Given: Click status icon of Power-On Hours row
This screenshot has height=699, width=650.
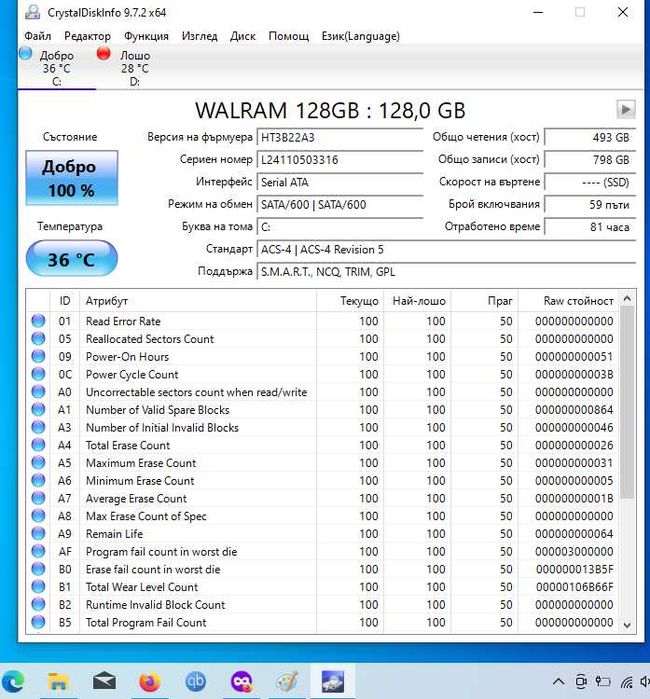Looking at the screenshot, I should [38, 357].
